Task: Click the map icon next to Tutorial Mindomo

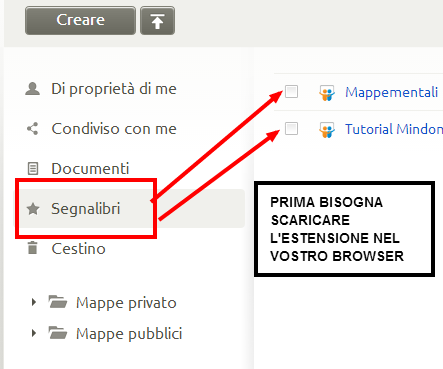Action: 327,130
